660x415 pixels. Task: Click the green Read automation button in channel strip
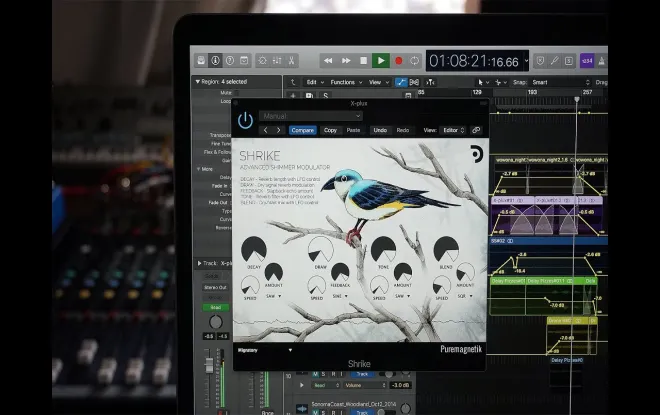(x=216, y=308)
